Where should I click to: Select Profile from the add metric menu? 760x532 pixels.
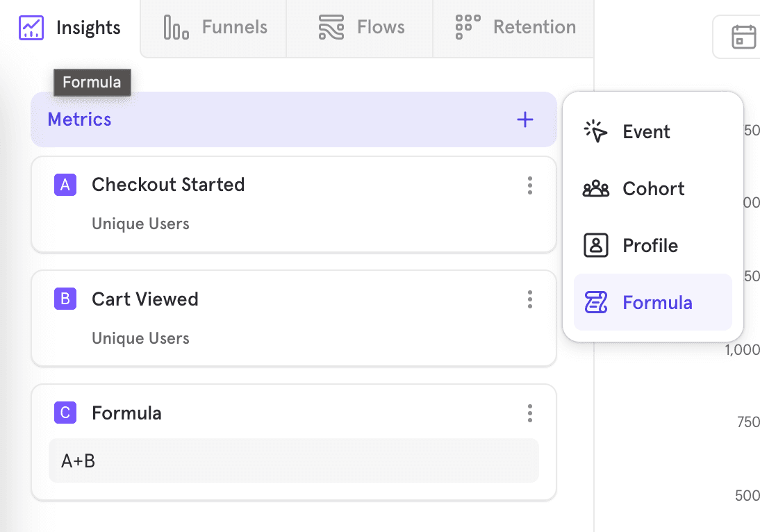650,246
